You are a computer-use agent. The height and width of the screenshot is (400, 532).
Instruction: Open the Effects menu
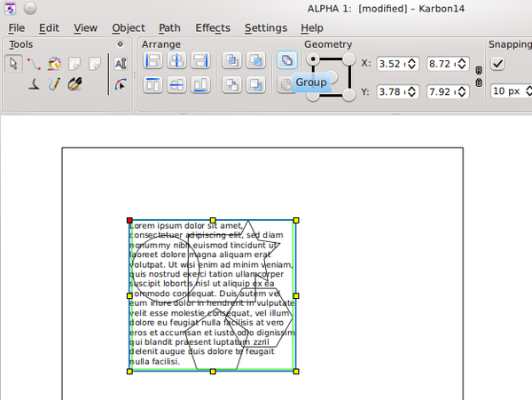tap(213, 27)
